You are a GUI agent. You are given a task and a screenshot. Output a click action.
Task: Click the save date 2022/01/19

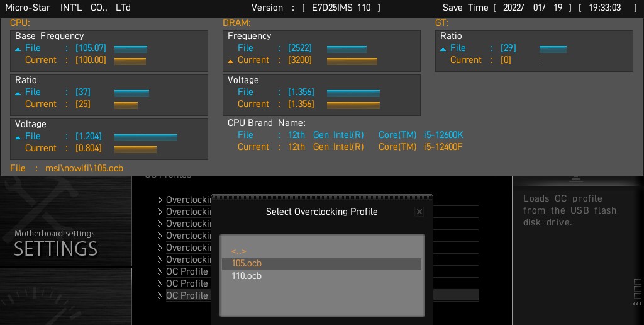coord(533,8)
